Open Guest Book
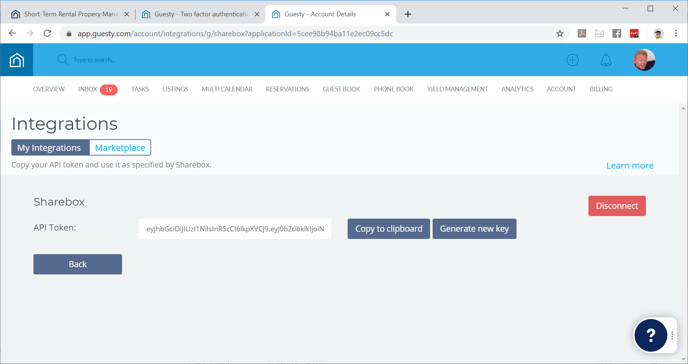This screenshot has width=688, height=364. coord(341,89)
